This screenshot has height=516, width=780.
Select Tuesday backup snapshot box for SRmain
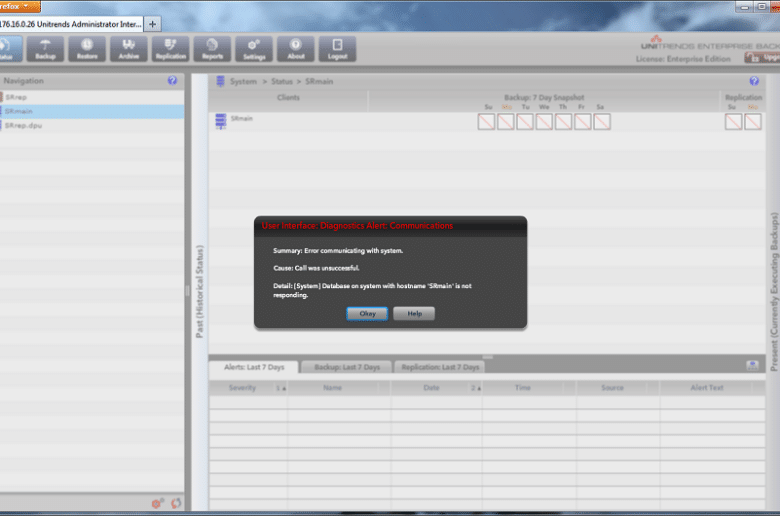[525, 122]
